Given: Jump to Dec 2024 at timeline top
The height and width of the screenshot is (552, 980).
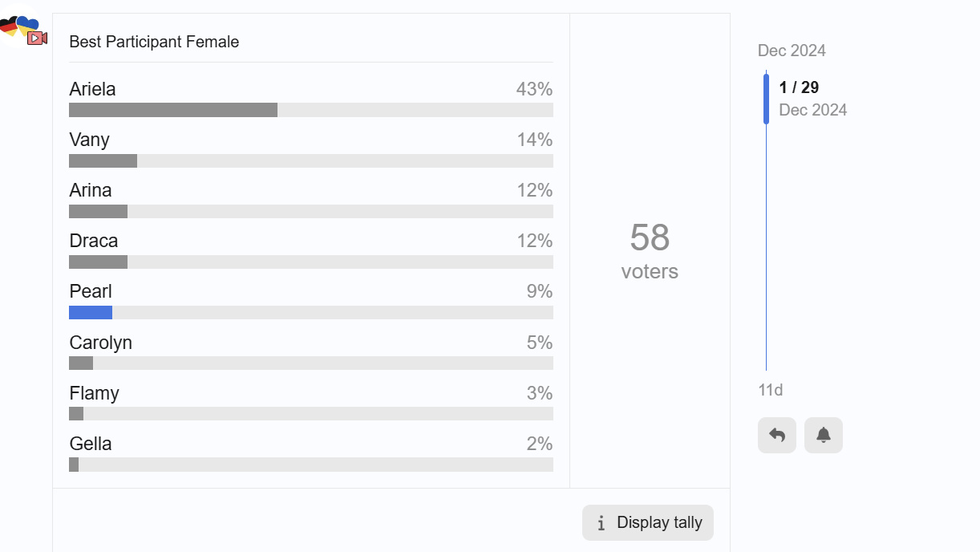Looking at the screenshot, I should 792,51.
